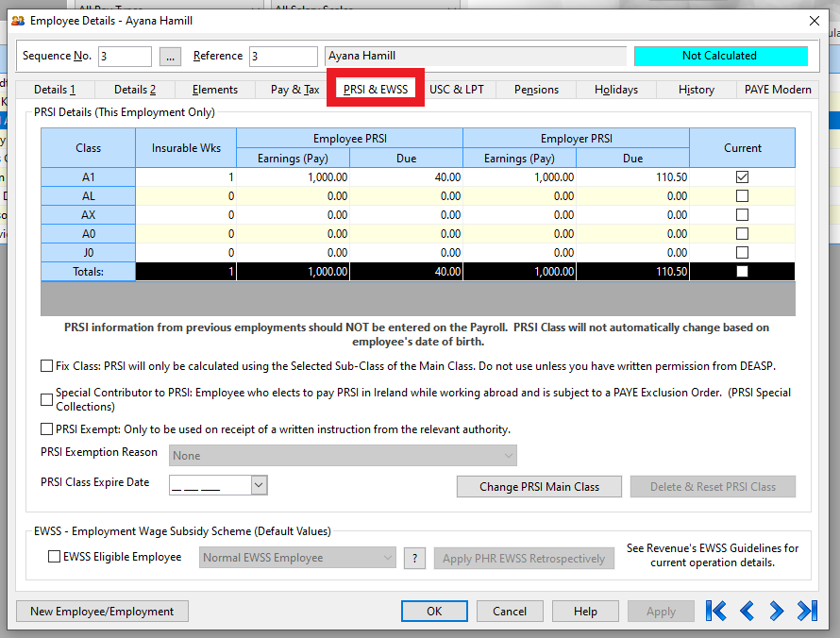This screenshot has width=840, height=638.
Task: Click Change PRSI Main Class button
Action: tap(539, 486)
